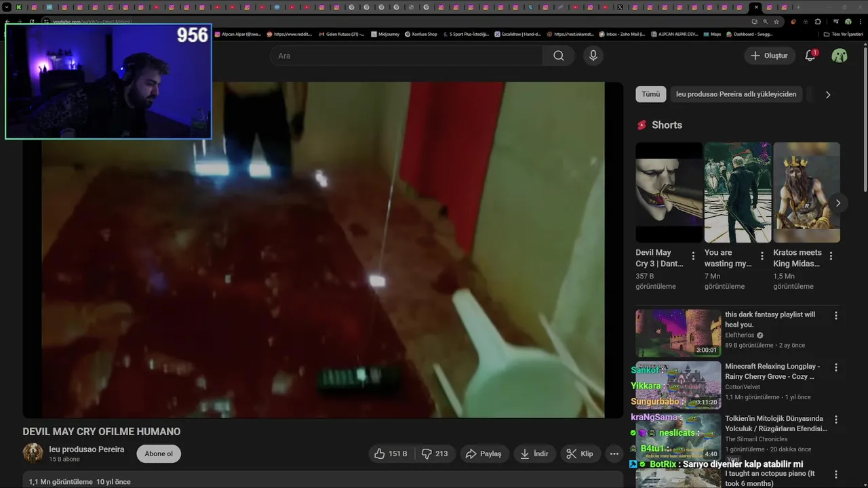Screen dimensions: 868x488
Task: Open the browser profile avatar in the toolbar
Action: tap(848, 22)
